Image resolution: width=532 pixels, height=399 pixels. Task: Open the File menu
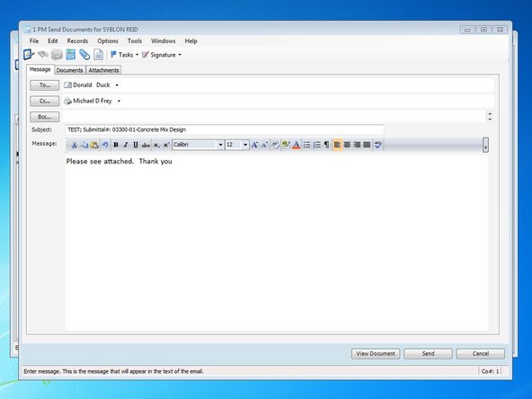tap(34, 41)
